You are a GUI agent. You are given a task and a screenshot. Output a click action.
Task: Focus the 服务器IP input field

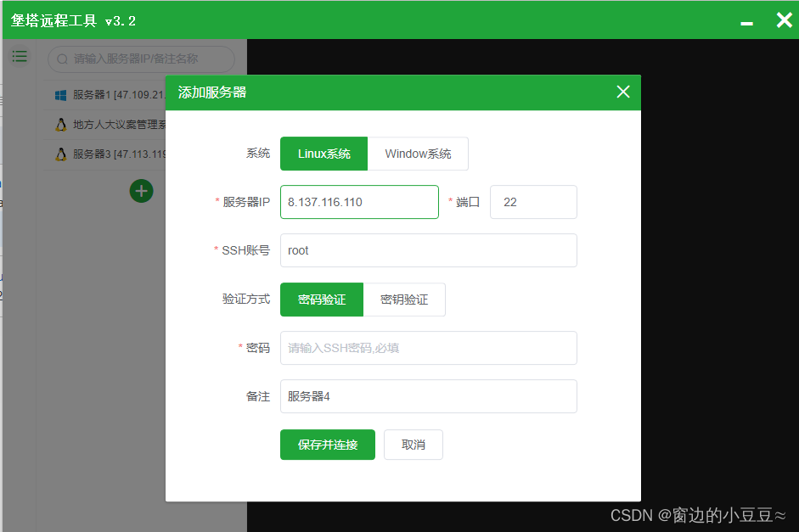359,202
